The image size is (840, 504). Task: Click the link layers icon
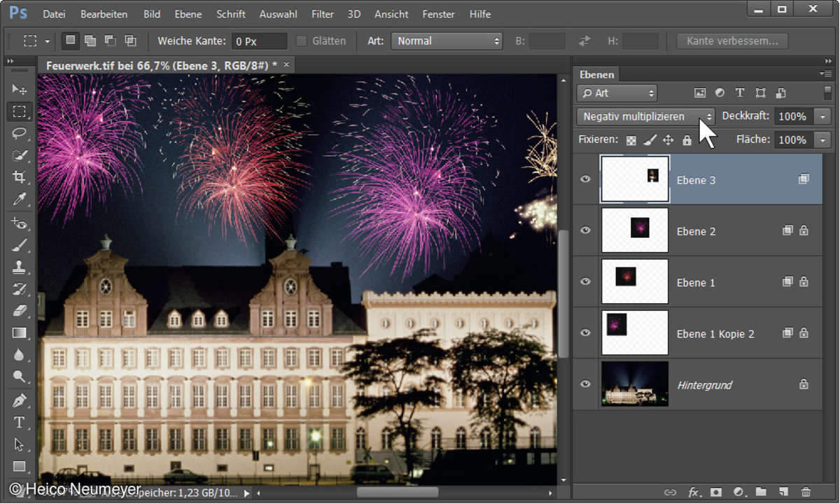point(671,492)
